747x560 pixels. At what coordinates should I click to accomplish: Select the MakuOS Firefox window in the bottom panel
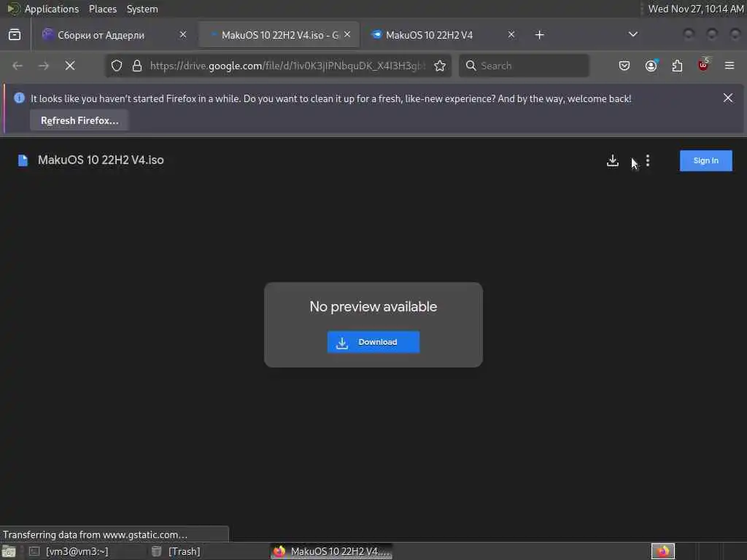pos(332,551)
